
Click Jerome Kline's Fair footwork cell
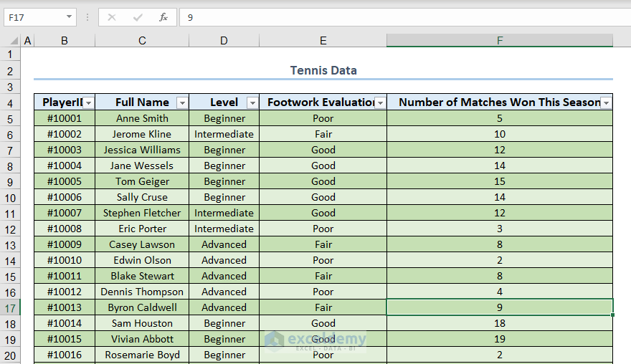tap(323, 134)
